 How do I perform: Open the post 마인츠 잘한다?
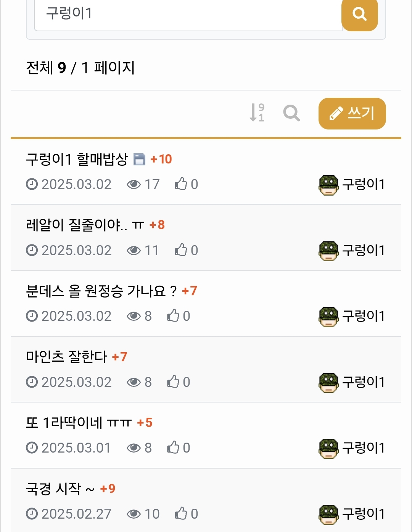point(66,357)
